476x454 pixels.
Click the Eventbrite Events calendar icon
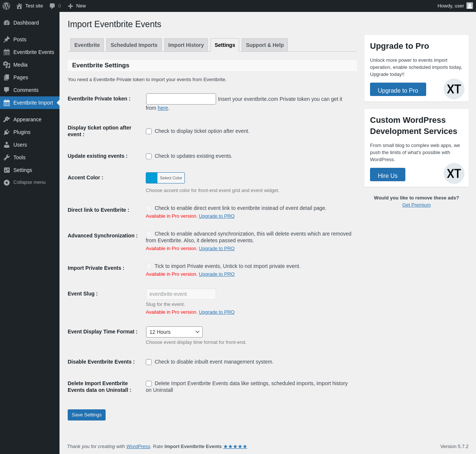[x=7, y=52]
